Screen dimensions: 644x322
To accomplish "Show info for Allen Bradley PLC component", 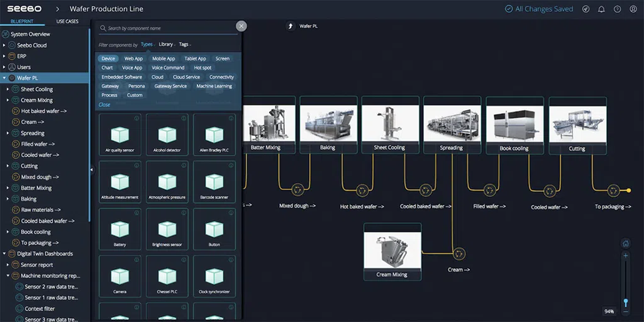I will [x=231, y=118].
